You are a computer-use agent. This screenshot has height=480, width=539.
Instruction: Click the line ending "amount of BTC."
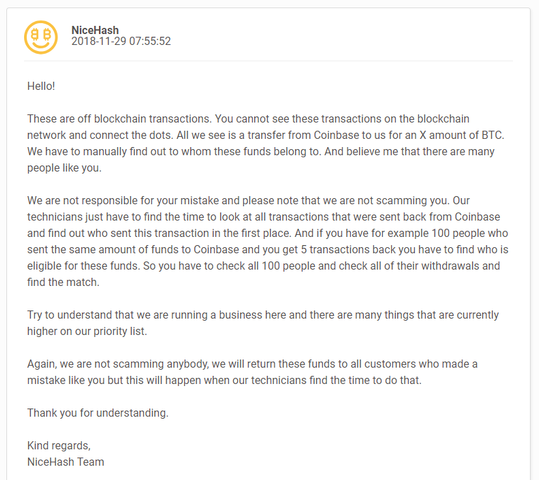tap(266, 135)
